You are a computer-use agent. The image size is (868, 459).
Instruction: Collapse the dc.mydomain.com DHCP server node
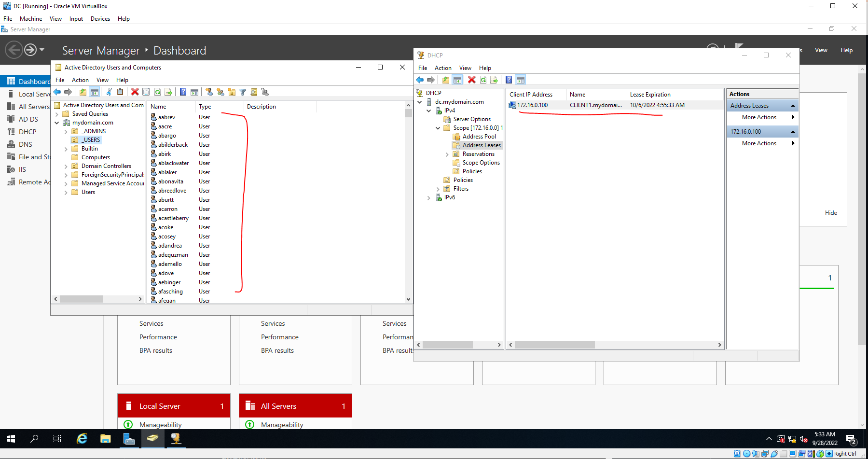[420, 102]
